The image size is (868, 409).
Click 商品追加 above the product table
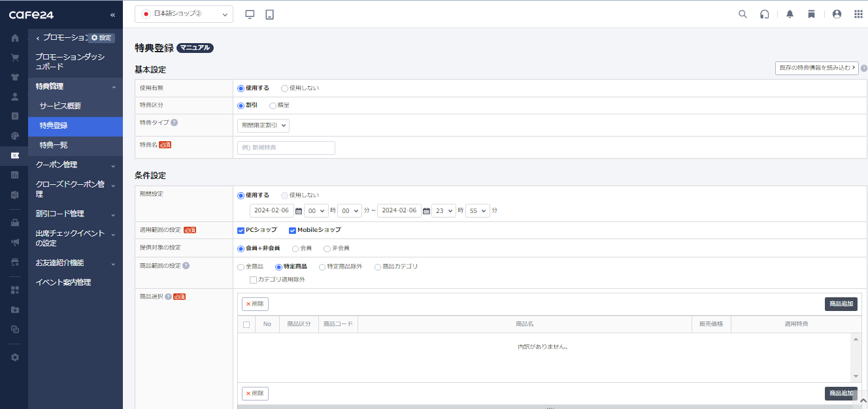point(841,304)
